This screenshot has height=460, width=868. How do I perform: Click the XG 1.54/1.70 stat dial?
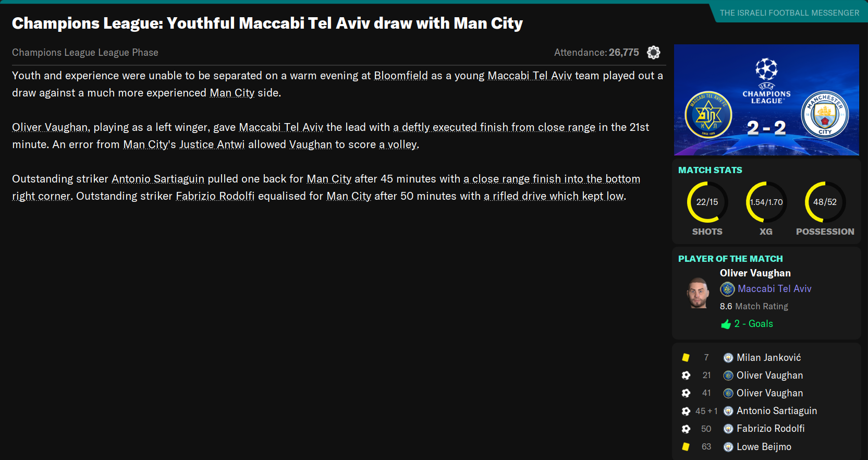766,202
